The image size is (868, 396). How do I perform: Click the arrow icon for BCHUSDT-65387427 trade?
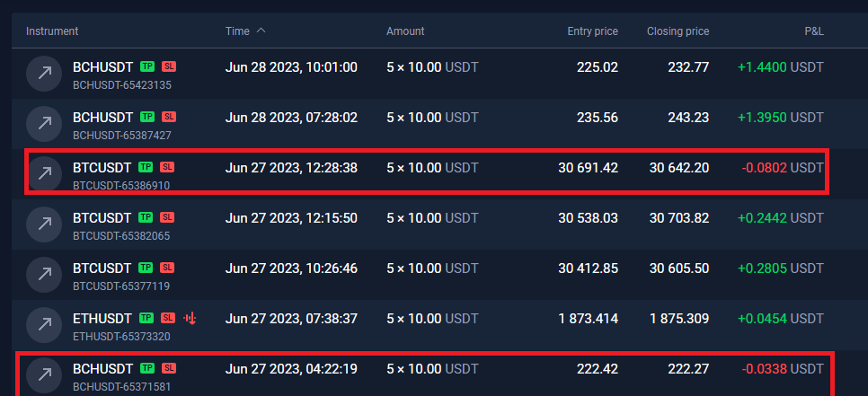coord(44,124)
